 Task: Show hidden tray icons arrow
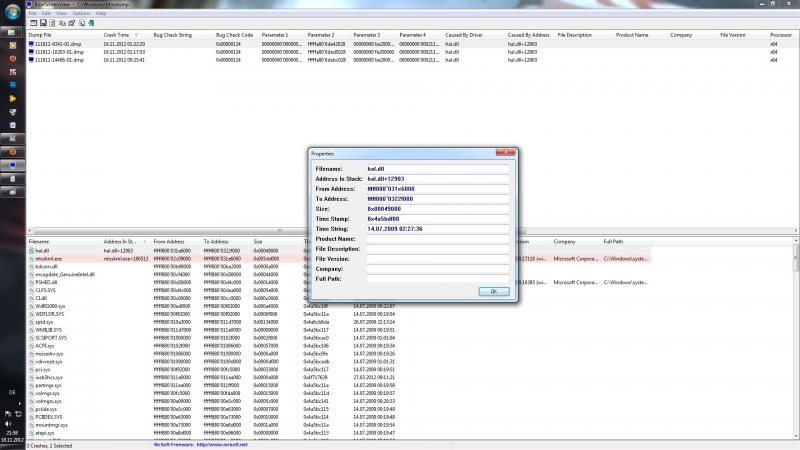click(x=20, y=403)
